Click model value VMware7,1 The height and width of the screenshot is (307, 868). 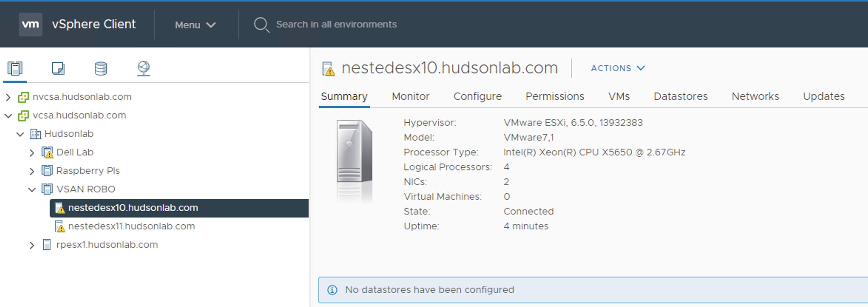click(529, 138)
